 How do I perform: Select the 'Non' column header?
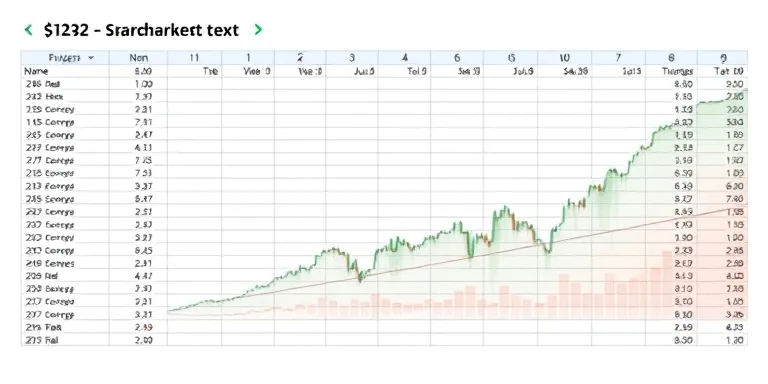(x=139, y=58)
